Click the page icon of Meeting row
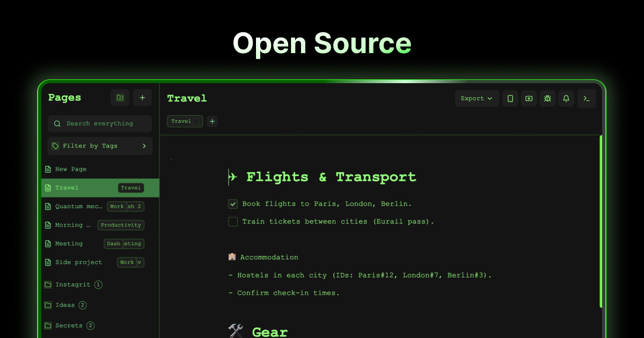 point(48,244)
